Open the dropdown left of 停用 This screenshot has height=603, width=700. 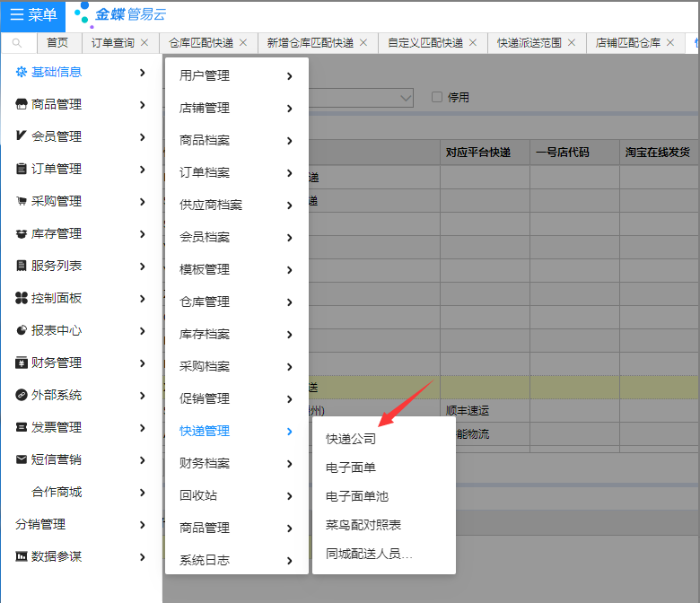[406, 97]
